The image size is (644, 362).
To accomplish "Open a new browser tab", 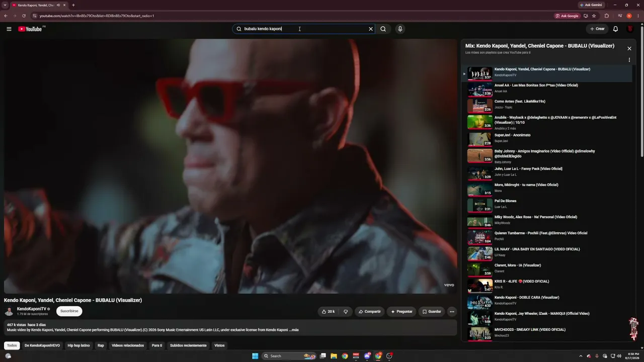I will point(73,5).
